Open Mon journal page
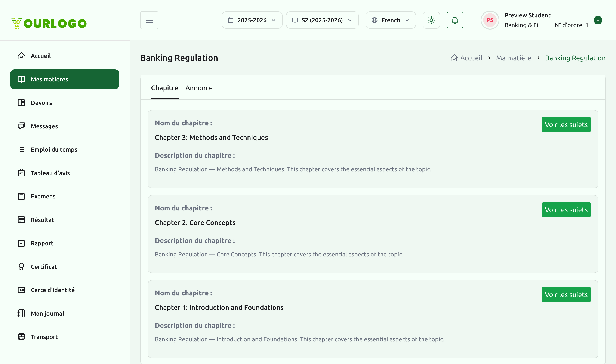The height and width of the screenshot is (364, 616). pos(65,314)
